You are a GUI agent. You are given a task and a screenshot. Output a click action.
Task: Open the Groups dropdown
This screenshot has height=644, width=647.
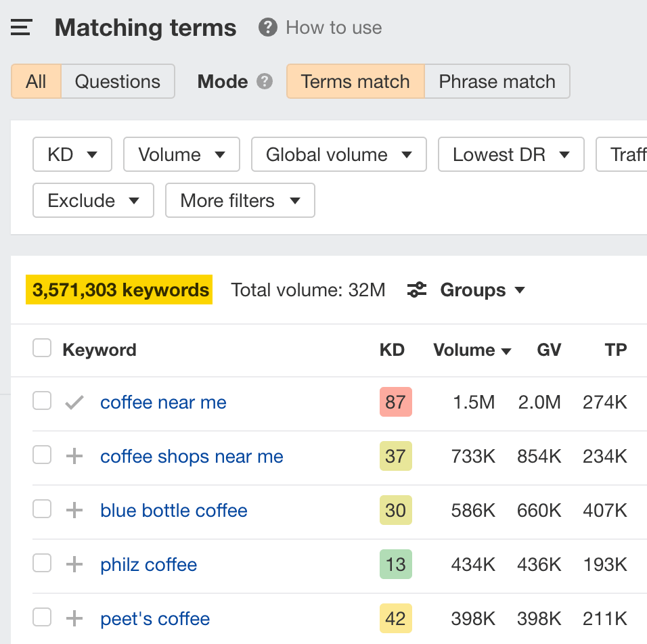click(483, 290)
